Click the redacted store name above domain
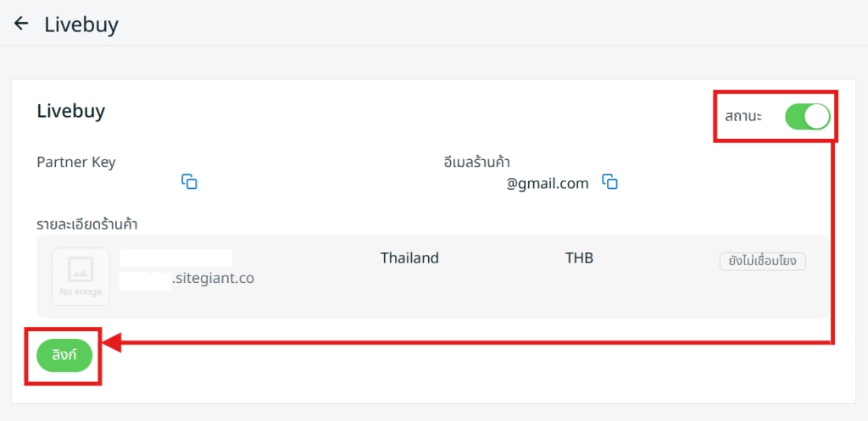 pos(175,258)
